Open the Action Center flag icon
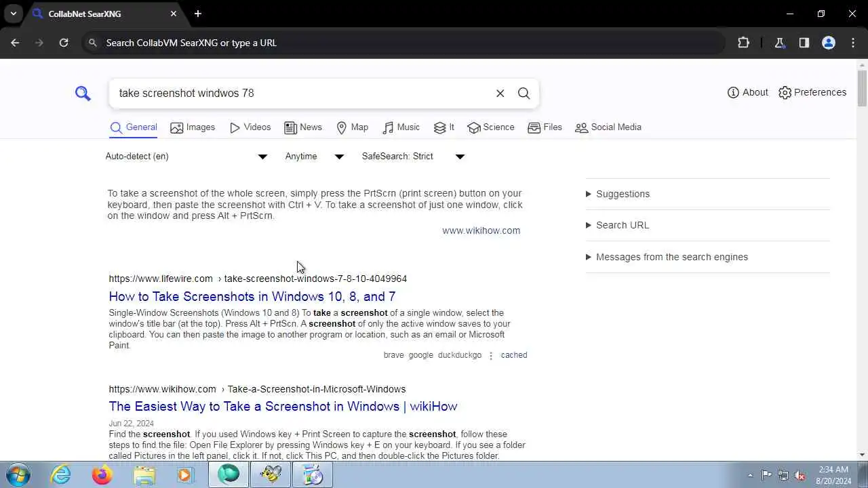868x488 pixels. coord(766,475)
